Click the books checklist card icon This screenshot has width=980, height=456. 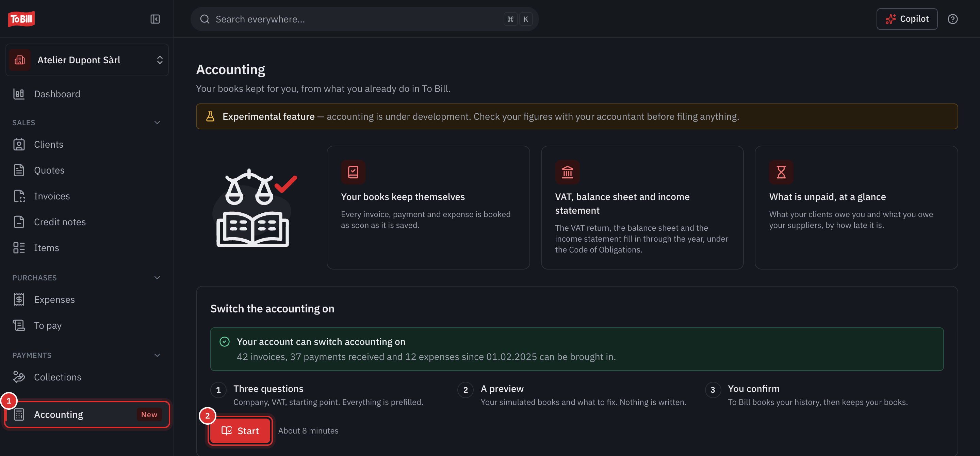click(353, 172)
